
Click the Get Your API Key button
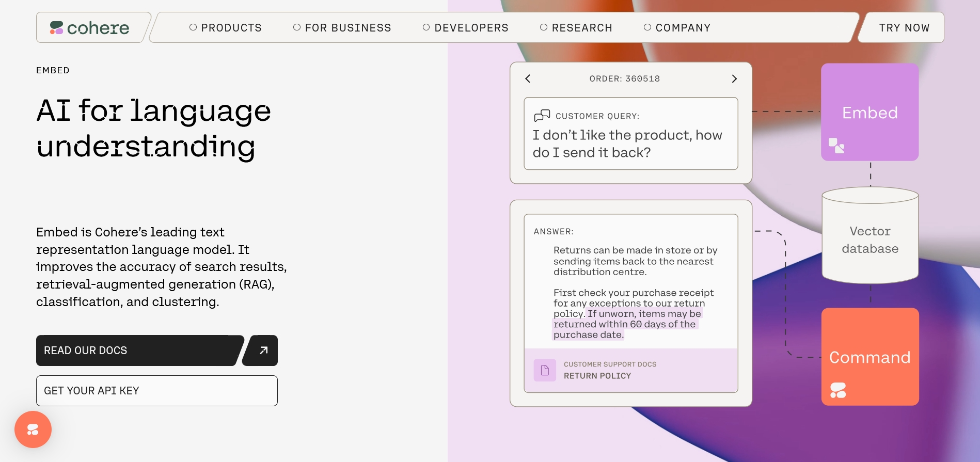[157, 391]
